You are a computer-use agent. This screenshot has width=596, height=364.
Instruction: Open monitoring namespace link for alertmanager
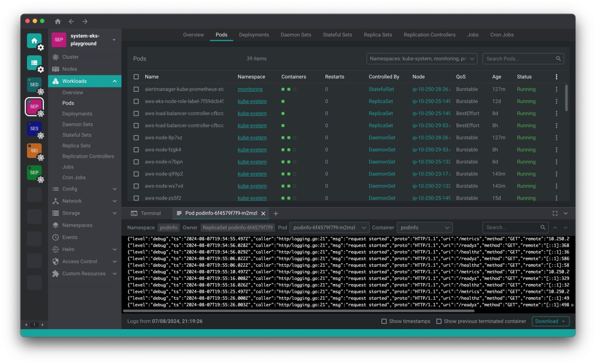click(x=250, y=89)
